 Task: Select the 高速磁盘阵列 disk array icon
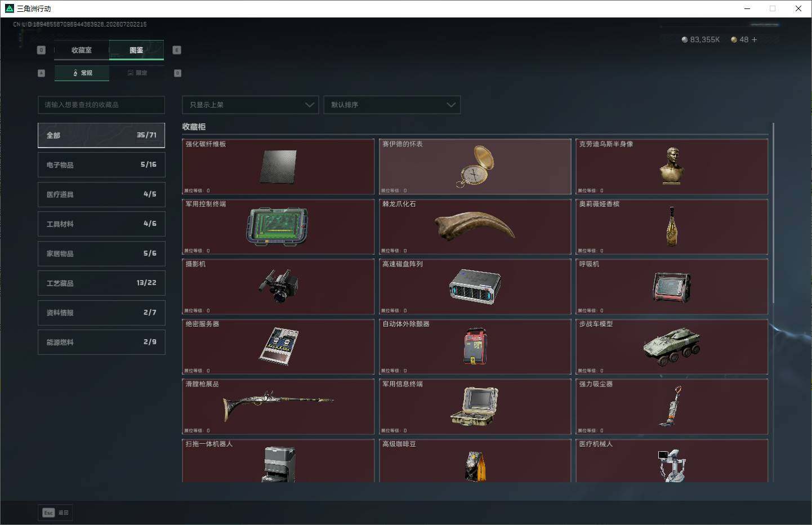(x=475, y=286)
